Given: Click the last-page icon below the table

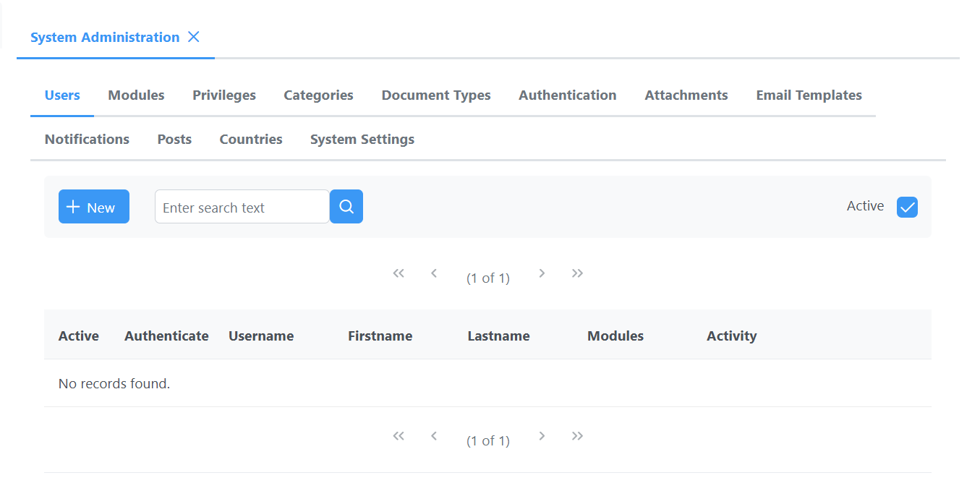Looking at the screenshot, I should click(x=577, y=435).
